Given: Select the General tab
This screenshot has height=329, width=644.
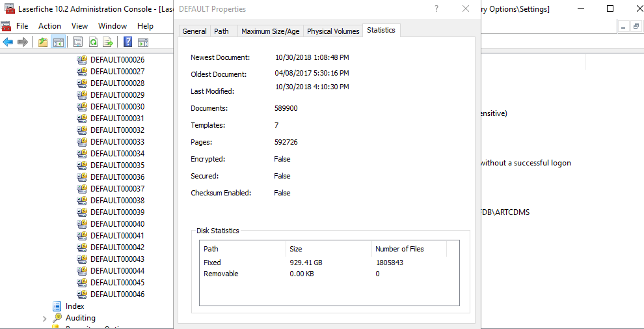Looking at the screenshot, I should click(x=195, y=31).
